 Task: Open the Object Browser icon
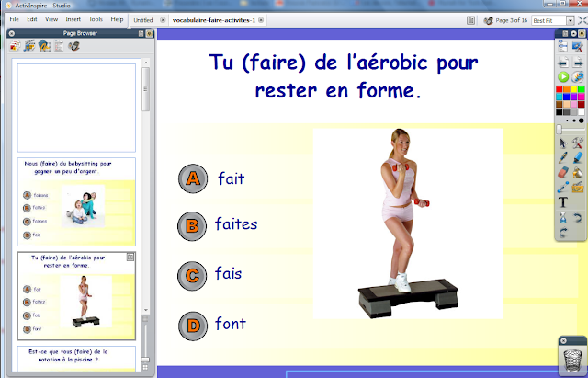44,46
